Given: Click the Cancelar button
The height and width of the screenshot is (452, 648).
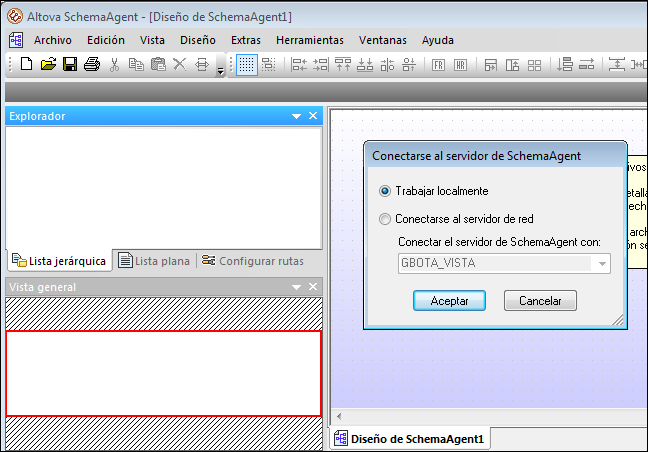Looking at the screenshot, I should (540, 300).
